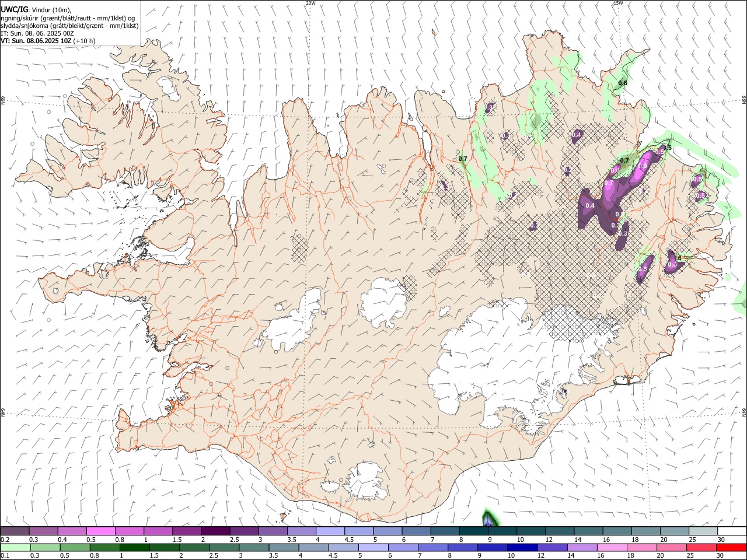
Task: Click the deep navy blue swatch labeled 10 in lower legend
Action: pos(523,548)
